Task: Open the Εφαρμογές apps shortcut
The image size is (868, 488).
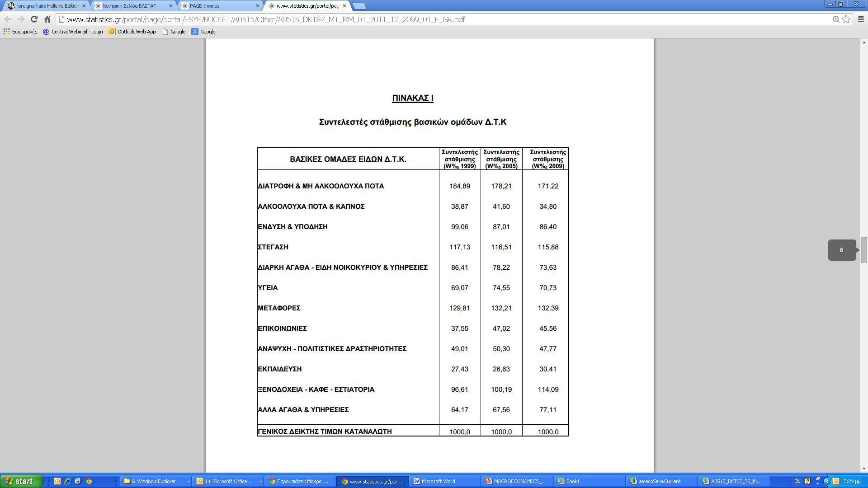Action: [x=20, y=32]
